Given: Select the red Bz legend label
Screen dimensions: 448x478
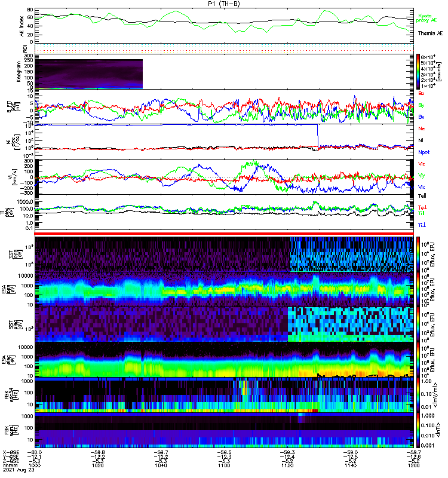Looking at the screenshot, I should 421,94.
